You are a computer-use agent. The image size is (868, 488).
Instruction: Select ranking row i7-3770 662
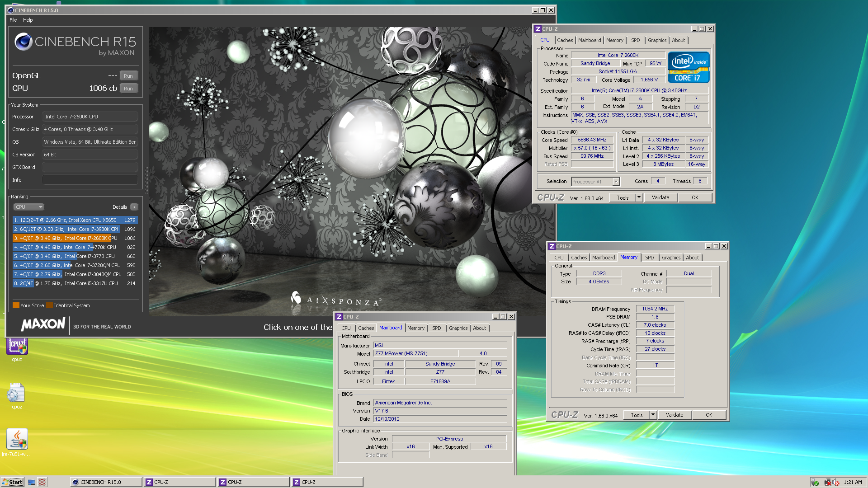[x=75, y=256]
